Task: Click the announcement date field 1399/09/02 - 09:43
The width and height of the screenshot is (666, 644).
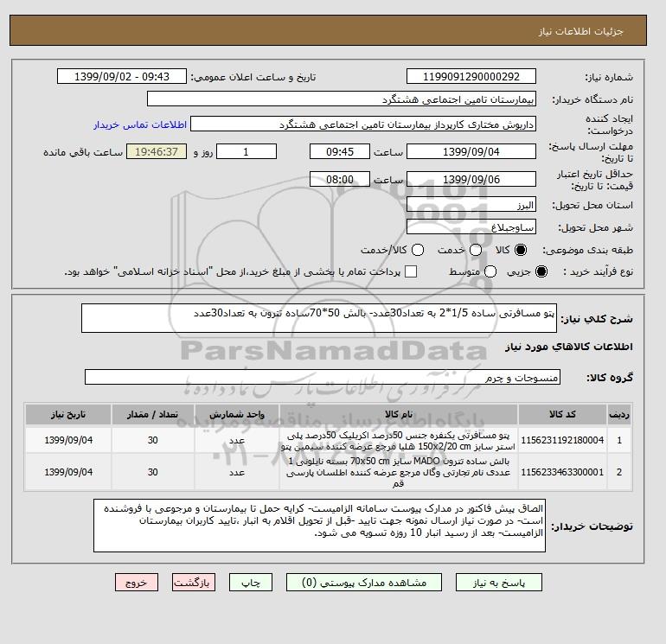Action: click(x=122, y=76)
